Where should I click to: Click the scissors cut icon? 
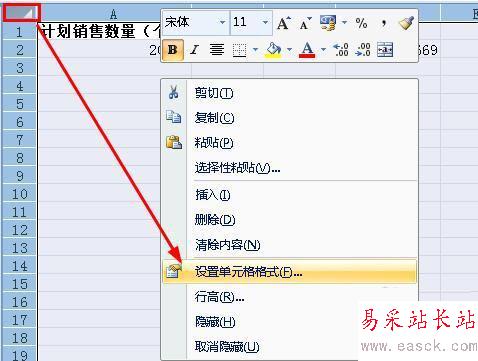point(173,92)
